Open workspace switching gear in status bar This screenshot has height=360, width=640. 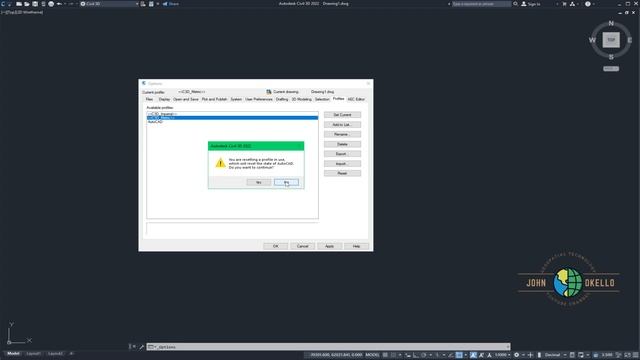pyautogui.click(x=516, y=355)
